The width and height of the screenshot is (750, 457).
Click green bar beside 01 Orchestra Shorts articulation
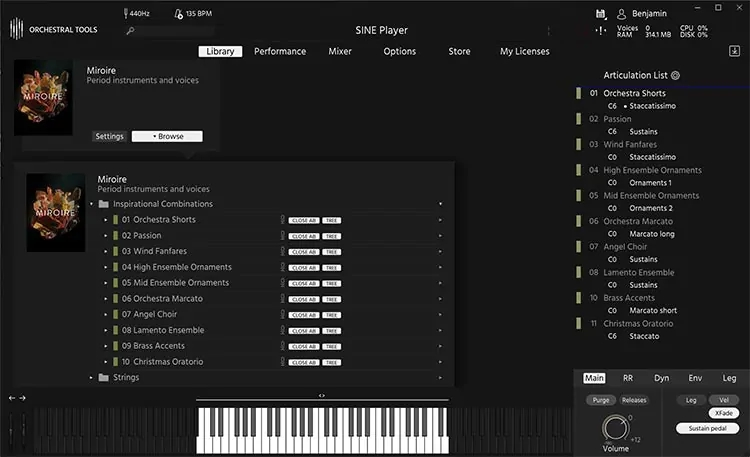[578, 93]
